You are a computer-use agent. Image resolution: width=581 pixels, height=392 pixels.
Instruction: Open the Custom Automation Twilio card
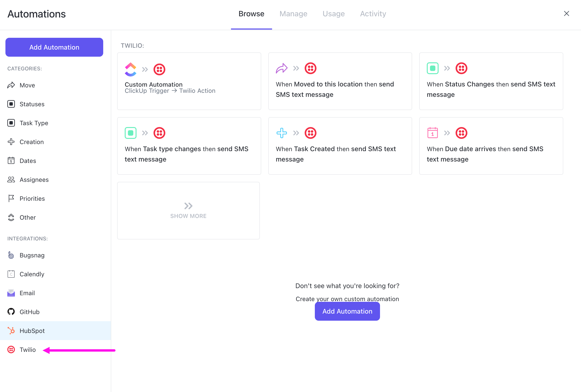(189, 81)
